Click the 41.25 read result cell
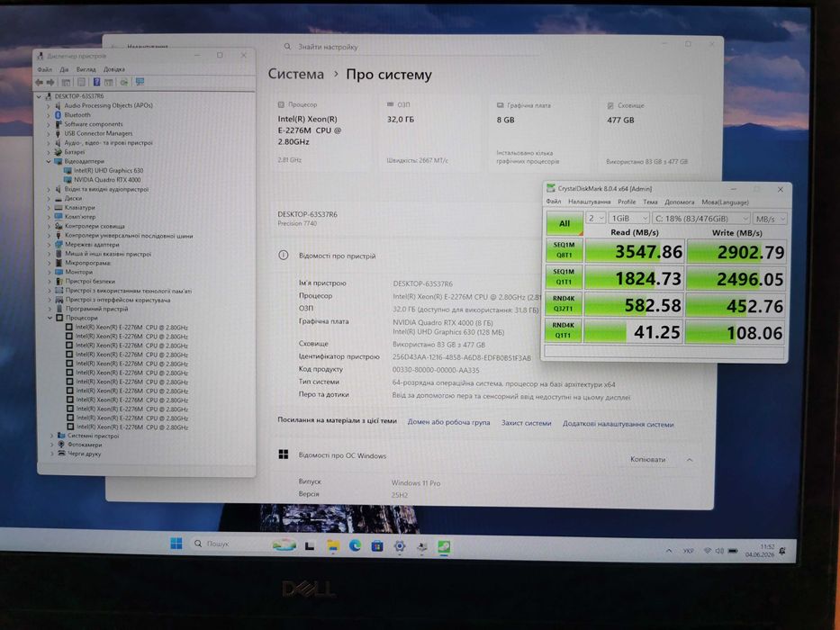The width and height of the screenshot is (840, 630). coord(635,332)
